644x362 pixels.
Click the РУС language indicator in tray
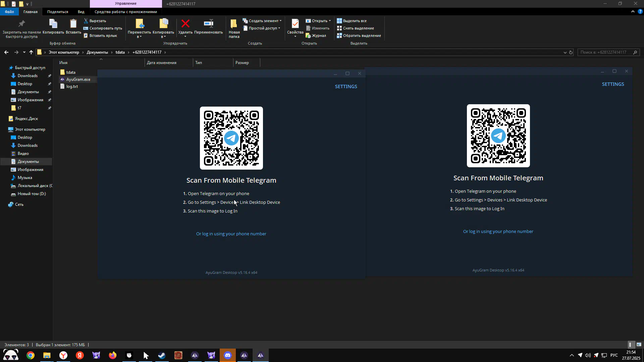tap(614, 355)
